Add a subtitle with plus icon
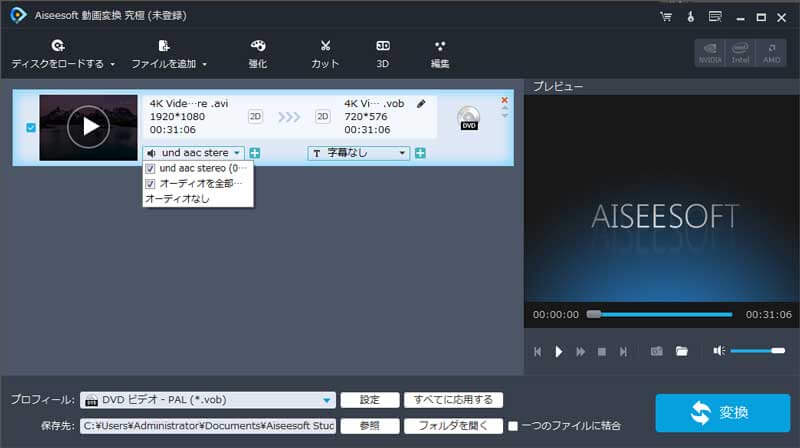 (420, 153)
